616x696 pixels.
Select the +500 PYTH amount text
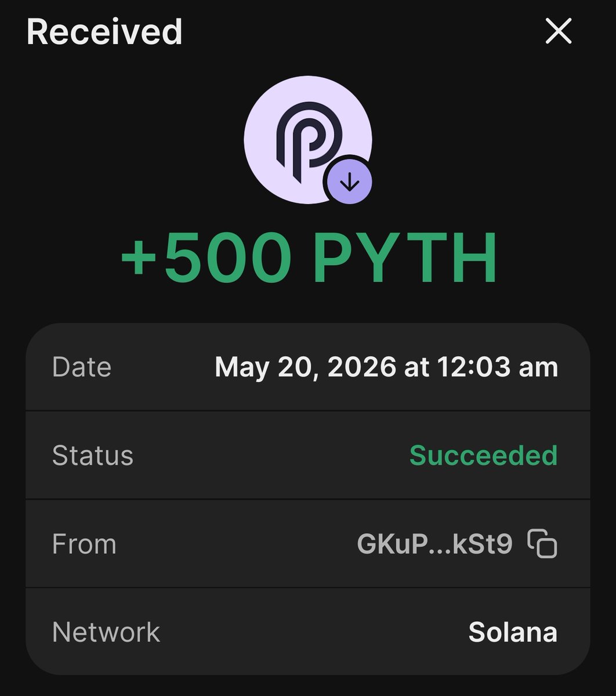coord(309,258)
